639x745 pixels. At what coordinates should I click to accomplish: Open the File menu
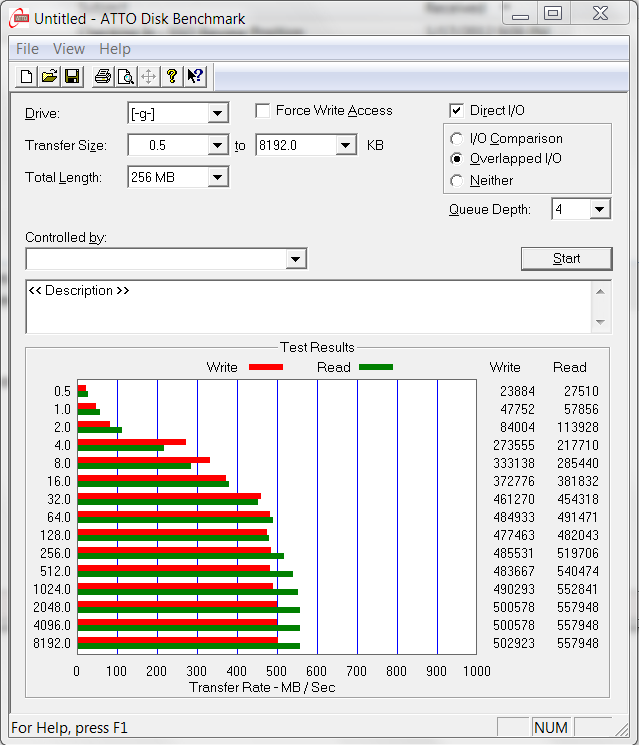pos(28,49)
